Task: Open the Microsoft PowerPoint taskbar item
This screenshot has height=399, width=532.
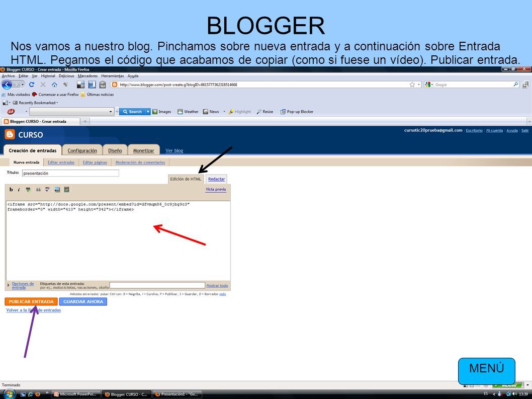Action: coord(76,394)
